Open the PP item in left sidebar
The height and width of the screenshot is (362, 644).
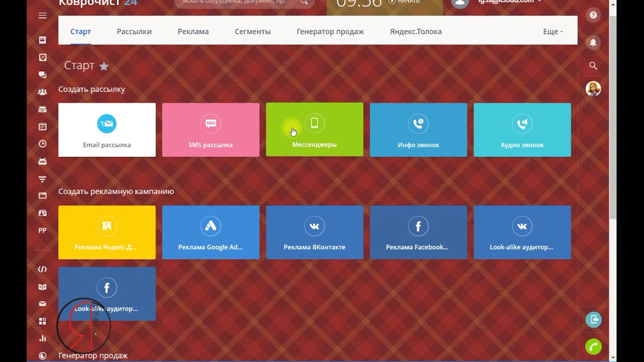click(x=42, y=230)
